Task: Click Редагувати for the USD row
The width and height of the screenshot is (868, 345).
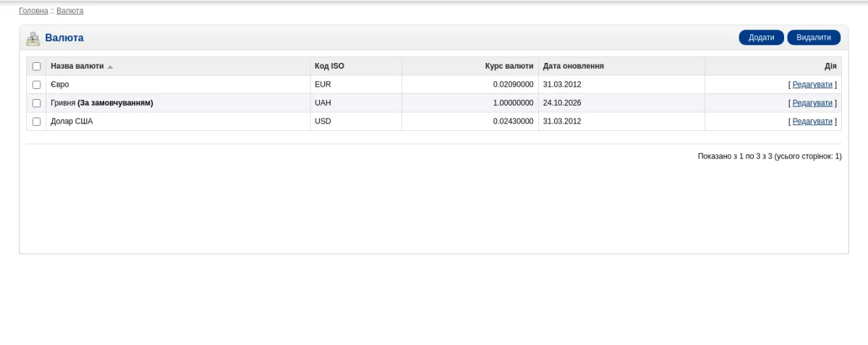Action: [x=812, y=122]
